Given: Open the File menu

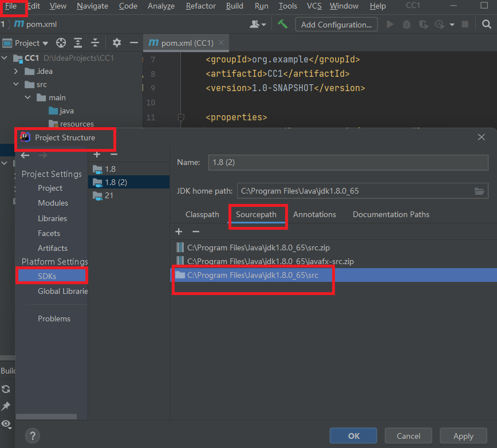Looking at the screenshot, I should 11,6.
